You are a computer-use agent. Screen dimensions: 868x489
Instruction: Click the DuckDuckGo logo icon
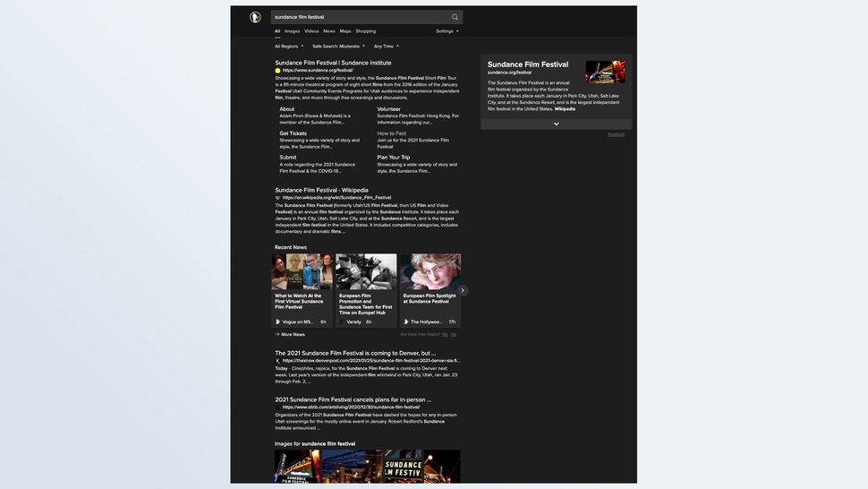[255, 17]
